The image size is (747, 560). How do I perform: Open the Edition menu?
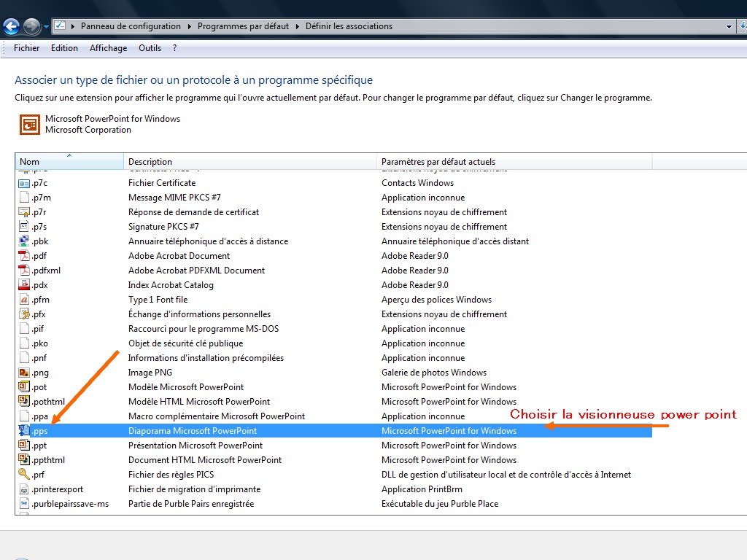tap(64, 48)
